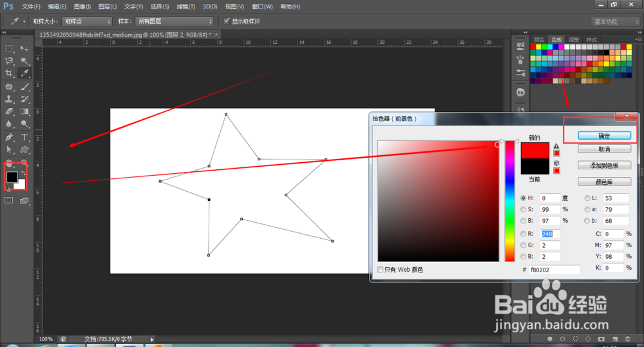644x347 pixels.
Task: Select the R red radio button
Action: [x=523, y=234]
